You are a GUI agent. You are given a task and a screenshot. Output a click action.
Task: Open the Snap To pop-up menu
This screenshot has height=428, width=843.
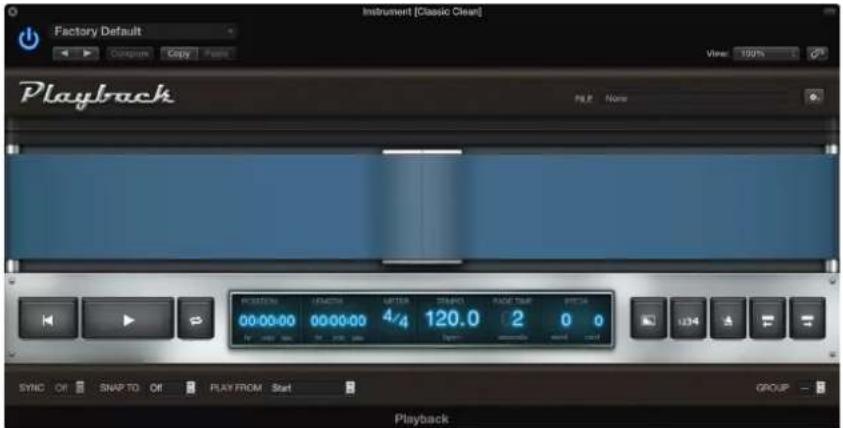pos(172,387)
